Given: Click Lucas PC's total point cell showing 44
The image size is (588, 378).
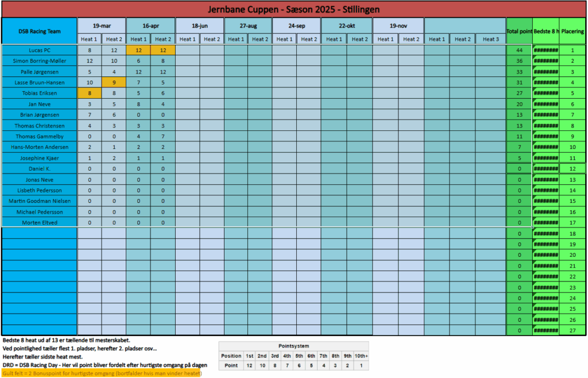Looking at the screenshot, I should (x=519, y=50).
